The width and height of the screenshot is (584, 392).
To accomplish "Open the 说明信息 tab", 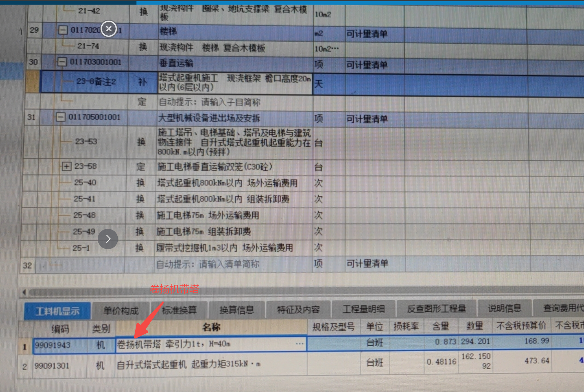I will (x=504, y=308).
